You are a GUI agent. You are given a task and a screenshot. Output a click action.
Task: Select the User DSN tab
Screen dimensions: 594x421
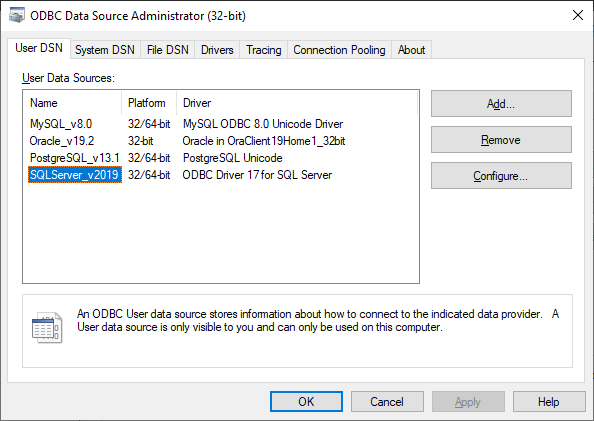(x=39, y=49)
